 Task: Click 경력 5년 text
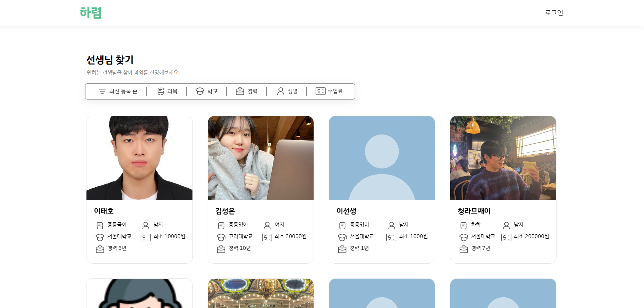tap(117, 248)
